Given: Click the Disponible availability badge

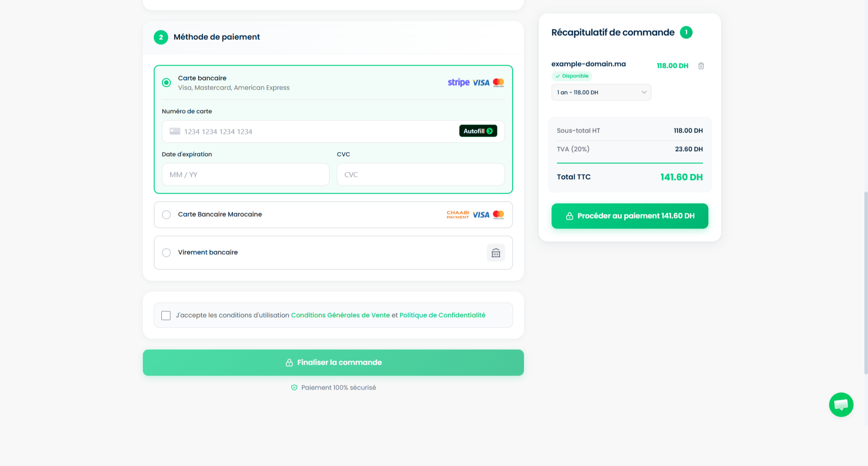Looking at the screenshot, I should 572,76.
